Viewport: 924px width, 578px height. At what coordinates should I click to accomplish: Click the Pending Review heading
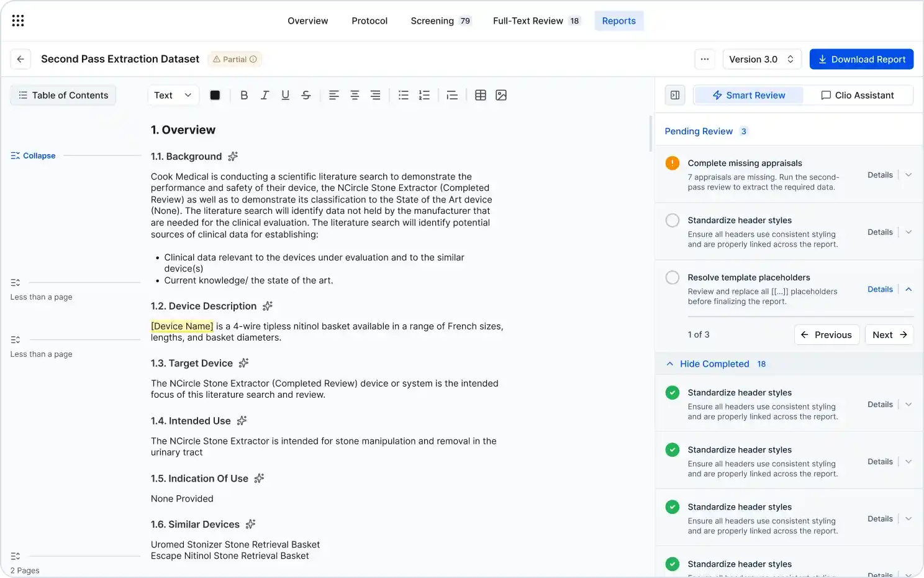point(699,131)
